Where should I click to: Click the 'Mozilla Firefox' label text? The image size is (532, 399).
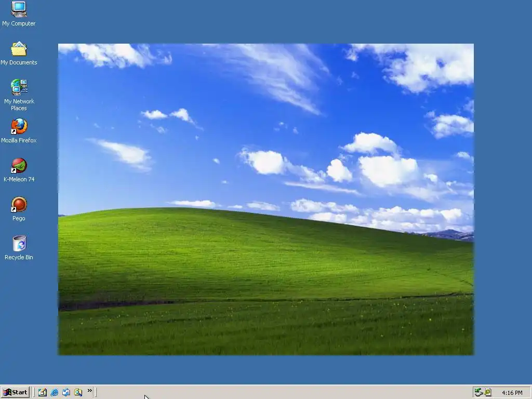pyautogui.click(x=19, y=140)
